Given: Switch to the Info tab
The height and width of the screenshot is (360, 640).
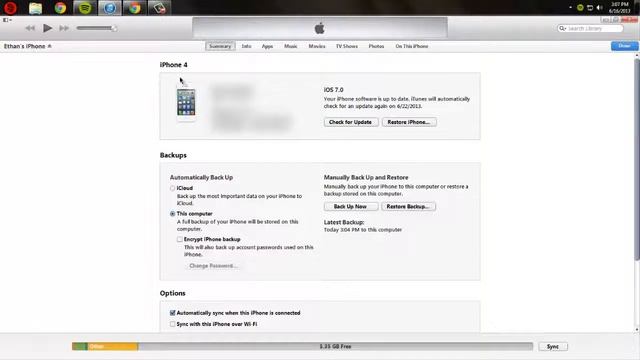Looking at the screenshot, I should tap(246, 46).
